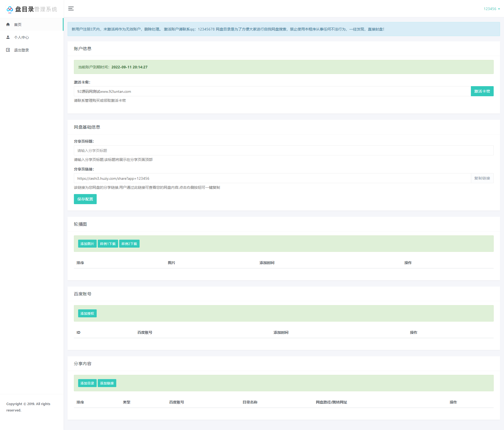This screenshot has height=430, width=504.
Task: Focus the 激活卡密 input field
Action: 272,91
